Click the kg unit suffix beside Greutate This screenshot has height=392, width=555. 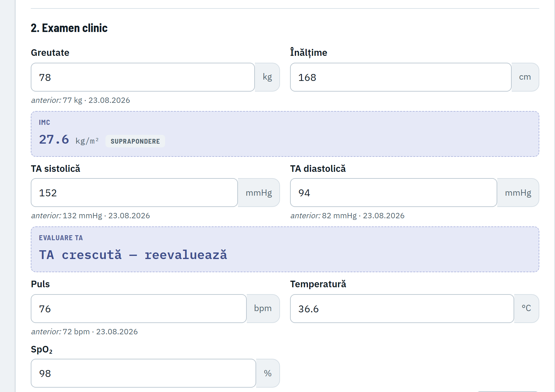(267, 77)
